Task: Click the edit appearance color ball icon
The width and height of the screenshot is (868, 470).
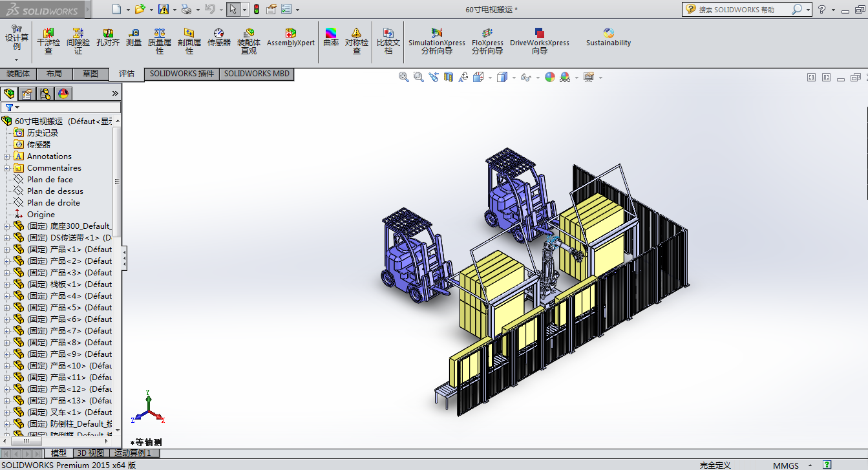Action: pos(549,77)
